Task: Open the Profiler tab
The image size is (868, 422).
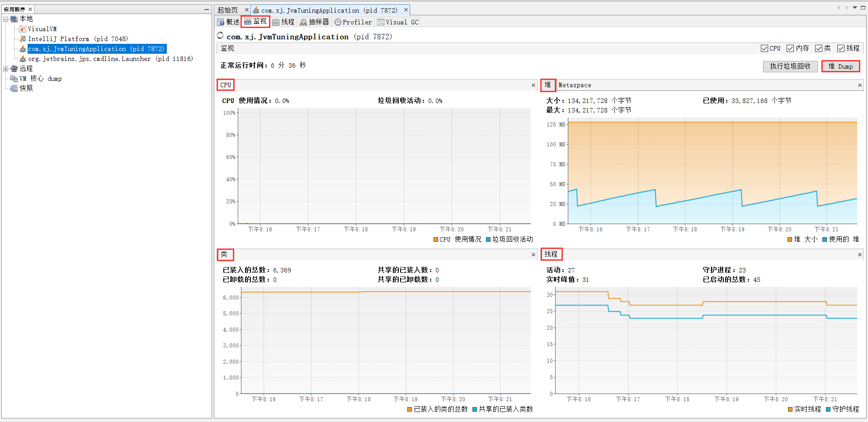Action: 353,22
